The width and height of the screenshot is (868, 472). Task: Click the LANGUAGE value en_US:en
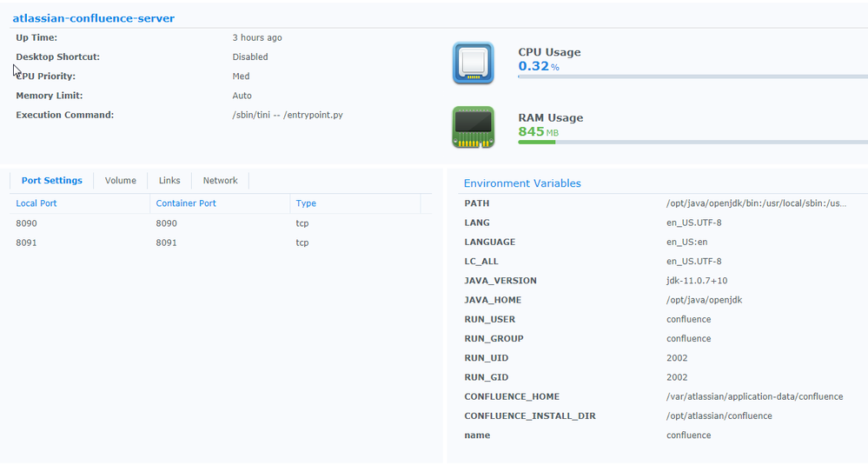point(687,243)
